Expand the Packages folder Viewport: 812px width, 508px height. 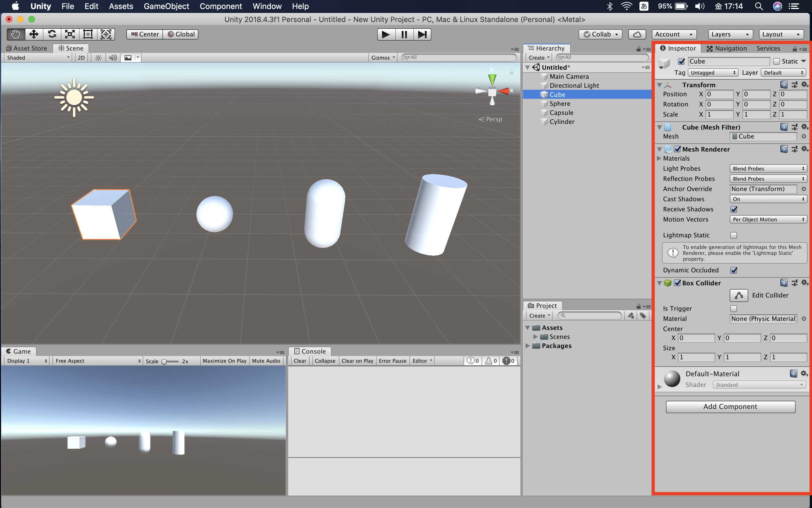[x=528, y=346]
